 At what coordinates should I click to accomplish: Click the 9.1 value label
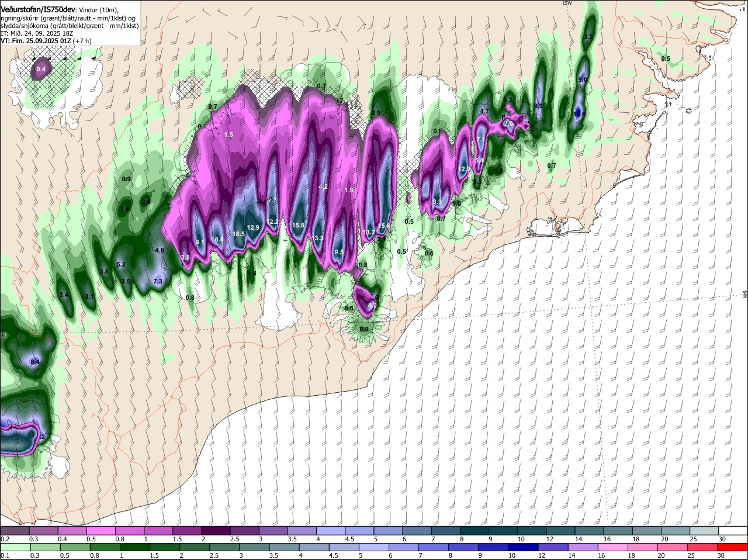point(200,242)
